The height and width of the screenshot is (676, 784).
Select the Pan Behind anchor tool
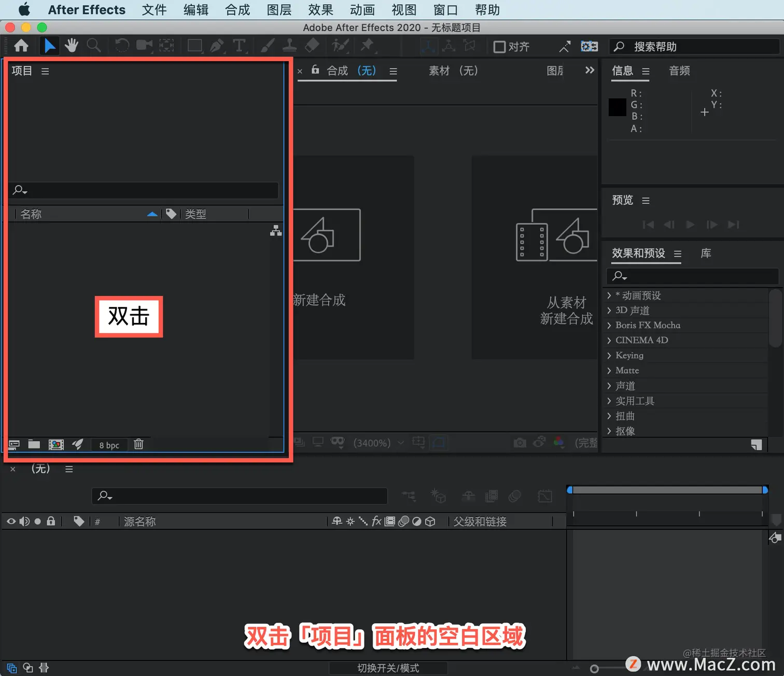pyautogui.click(x=166, y=46)
